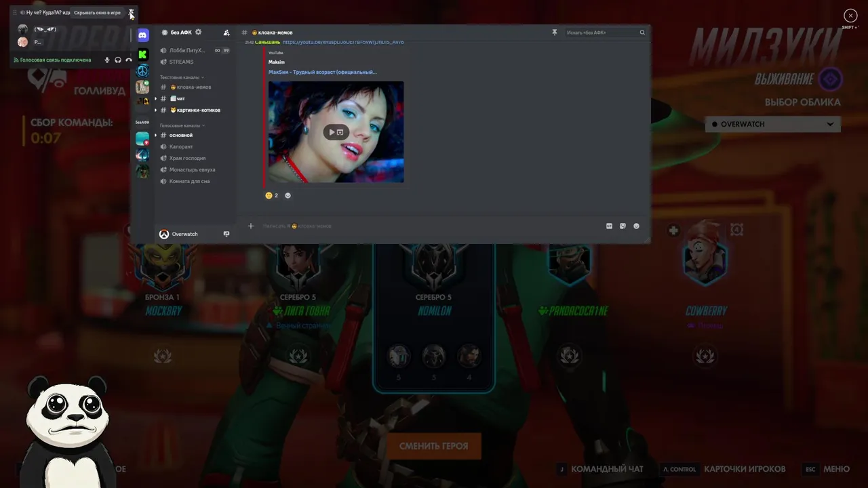Screen dimensions: 868x488
Task: Click plus attachment button in message bar
Action: [x=250, y=226]
